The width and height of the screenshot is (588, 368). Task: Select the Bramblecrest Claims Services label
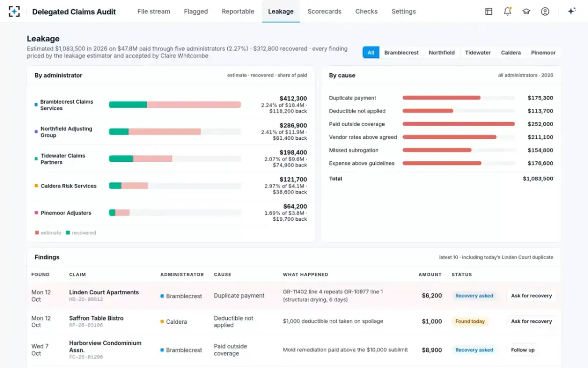pyautogui.click(x=67, y=105)
